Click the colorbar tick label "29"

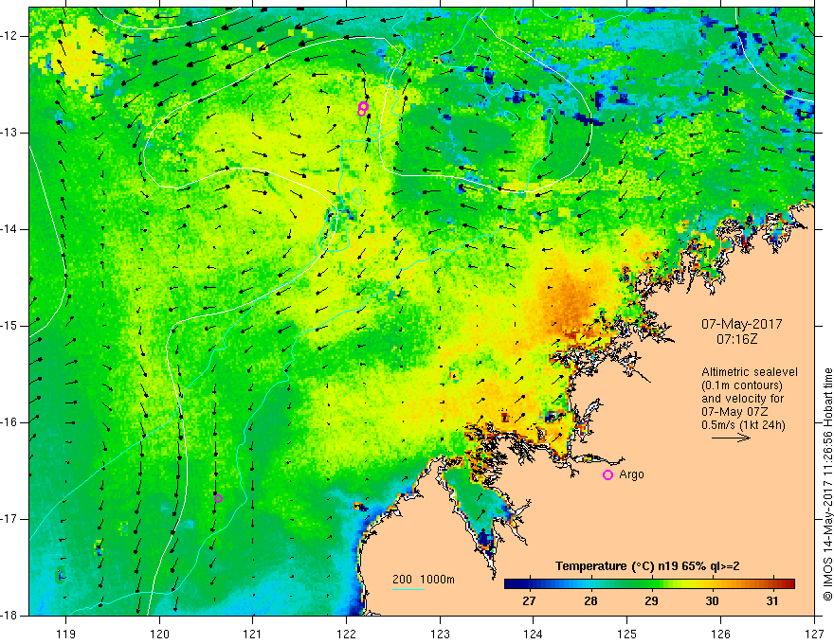pyautogui.click(x=651, y=601)
